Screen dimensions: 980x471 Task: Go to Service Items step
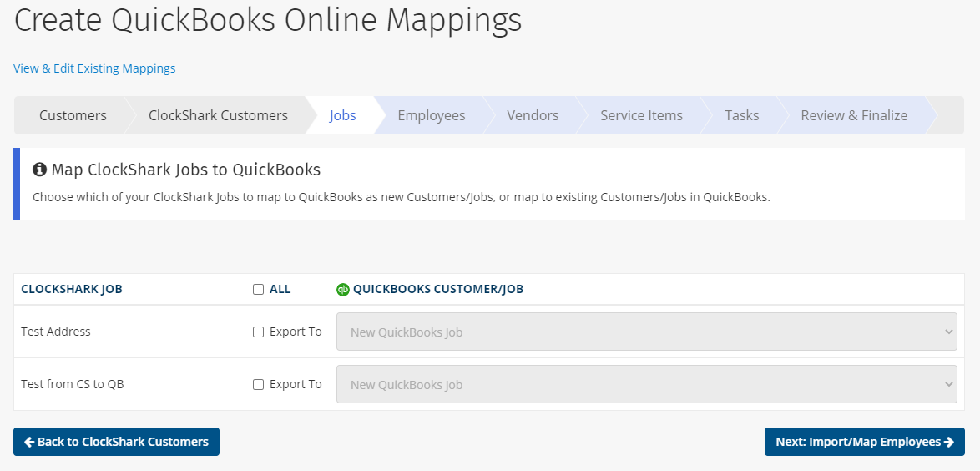click(641, 115)
